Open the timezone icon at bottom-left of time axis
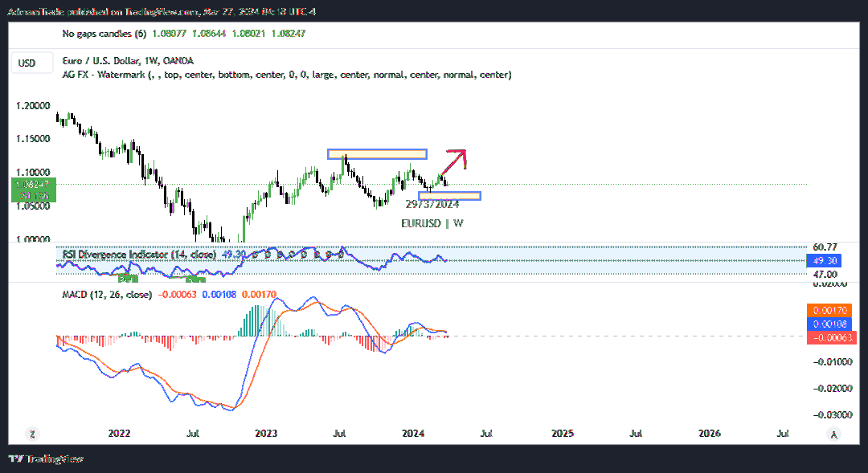The height and width of the screenshot is (473, 868). click(x=33, y=434)
